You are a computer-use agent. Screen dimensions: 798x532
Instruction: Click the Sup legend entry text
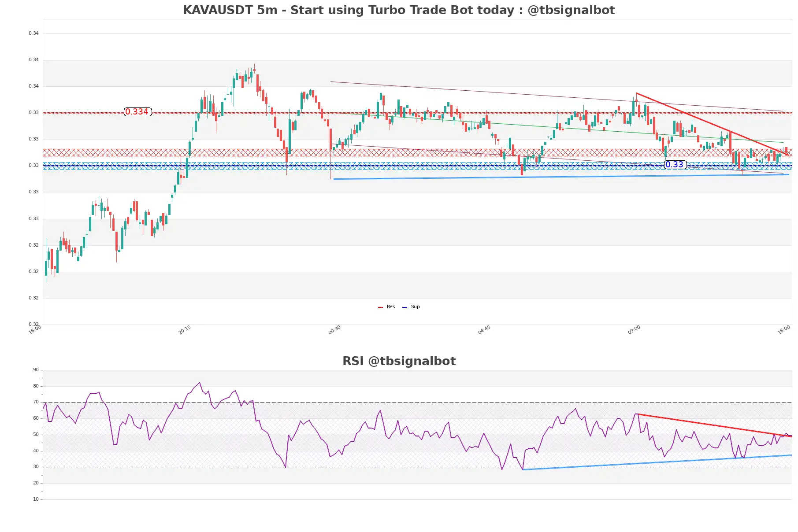(415, 307)
